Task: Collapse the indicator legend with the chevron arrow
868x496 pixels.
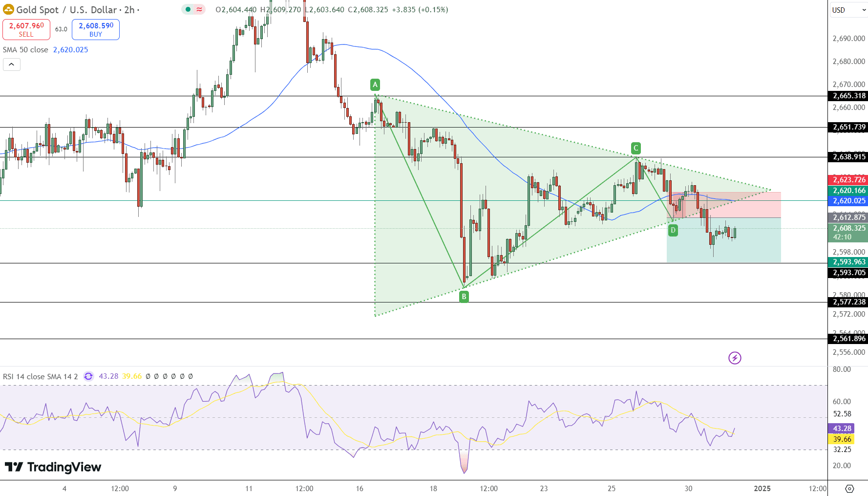Action: tap(12, 65)
